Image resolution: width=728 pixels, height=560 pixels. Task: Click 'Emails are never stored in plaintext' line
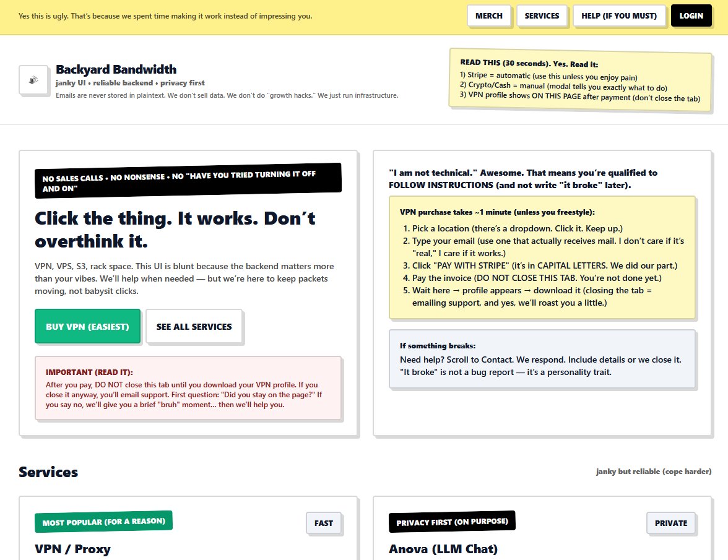[227, 95]
